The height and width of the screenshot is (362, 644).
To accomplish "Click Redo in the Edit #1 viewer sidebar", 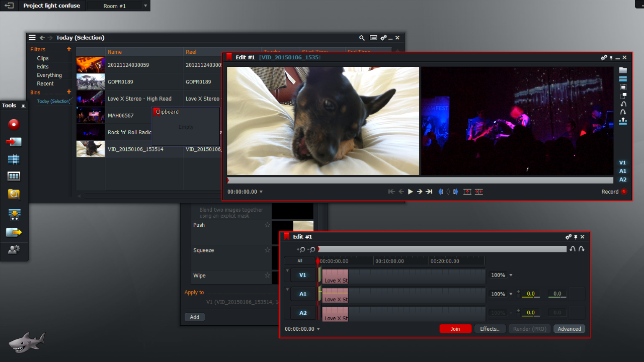I will coord(623,111).
